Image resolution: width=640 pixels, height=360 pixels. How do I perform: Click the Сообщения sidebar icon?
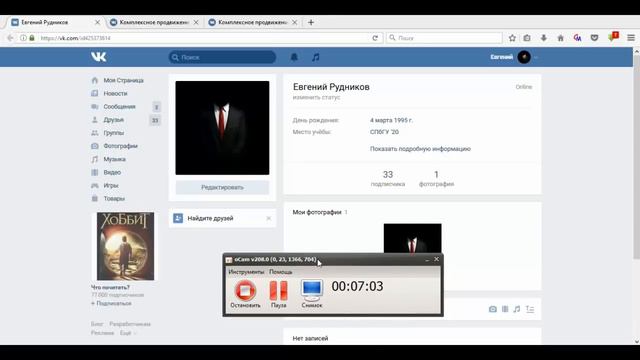95,107
